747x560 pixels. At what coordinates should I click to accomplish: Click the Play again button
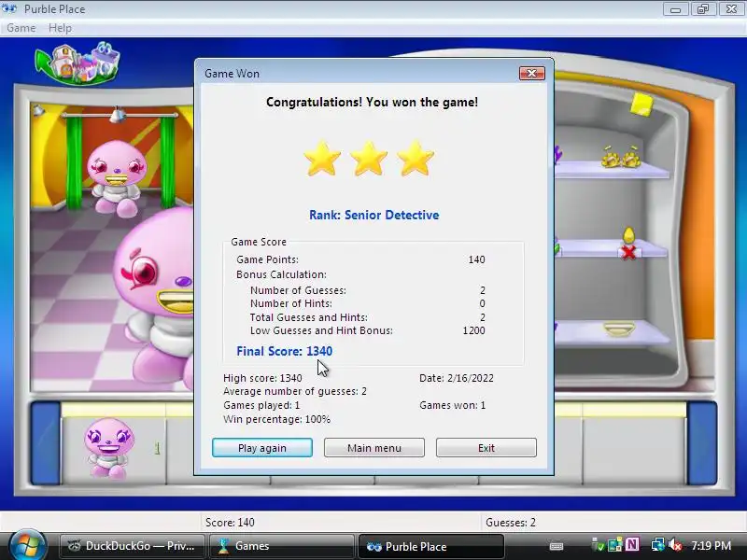point(262,448)
